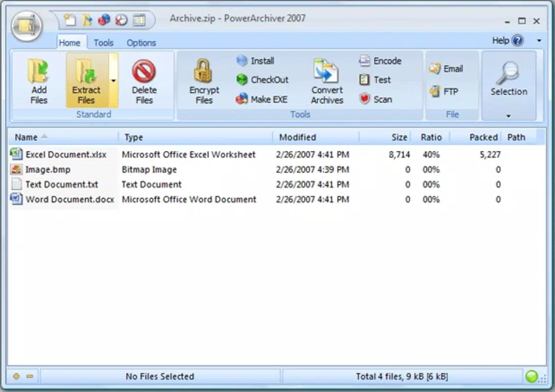Click the Delete Files button
The height and width of the screenshot is (392, 555).
pos(144,81)
